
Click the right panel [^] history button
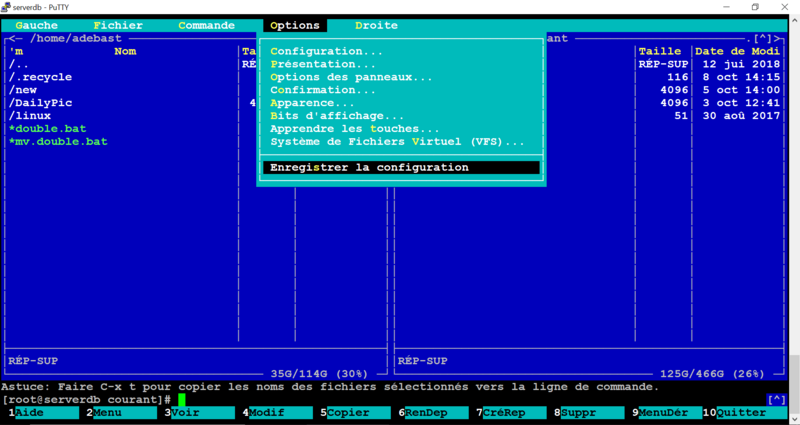pos(763,39)
